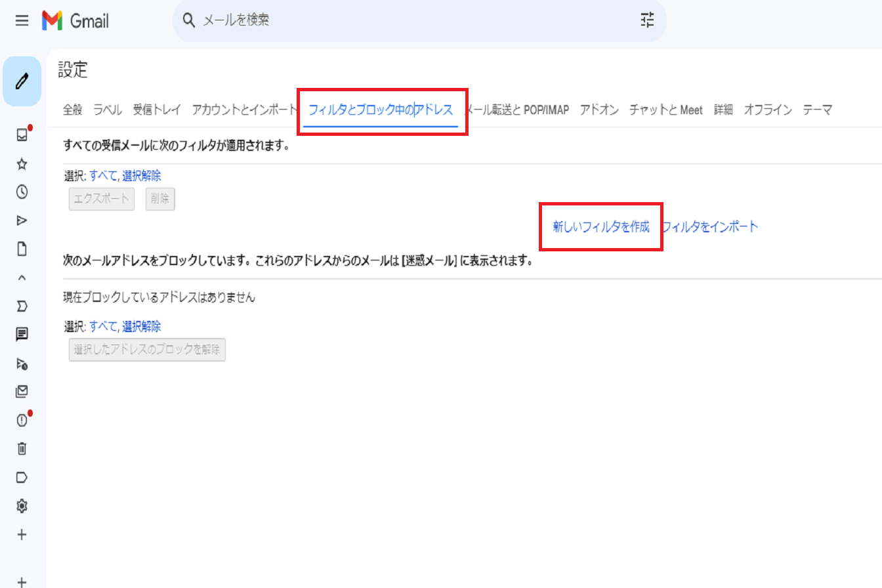Click 新しいフィルタを作成 link
Viewport: 882px width, 588px height.
600,227
